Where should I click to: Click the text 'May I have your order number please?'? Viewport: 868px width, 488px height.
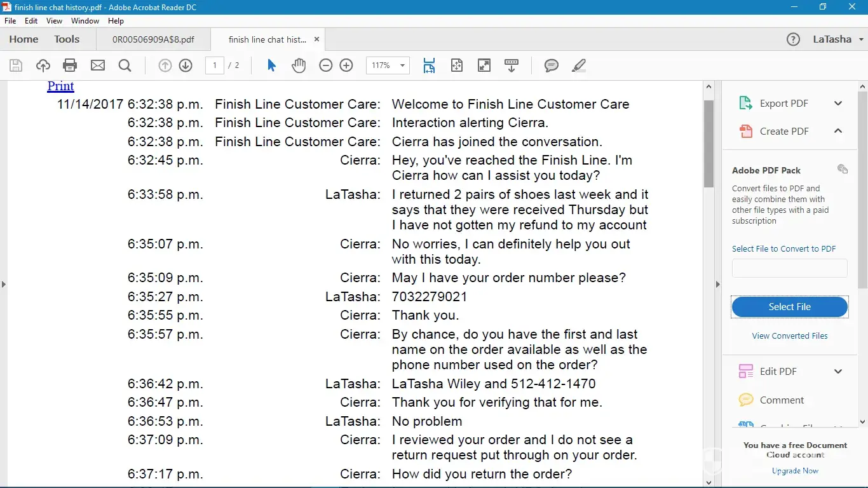tap(509, 278)
